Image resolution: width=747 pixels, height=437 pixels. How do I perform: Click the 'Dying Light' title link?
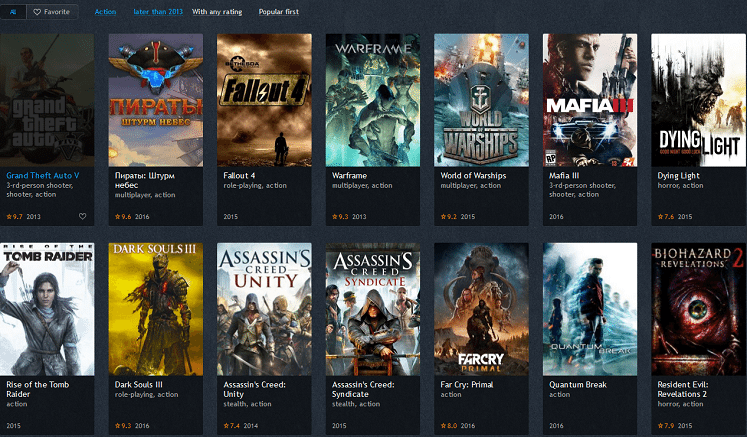(678, 175)
